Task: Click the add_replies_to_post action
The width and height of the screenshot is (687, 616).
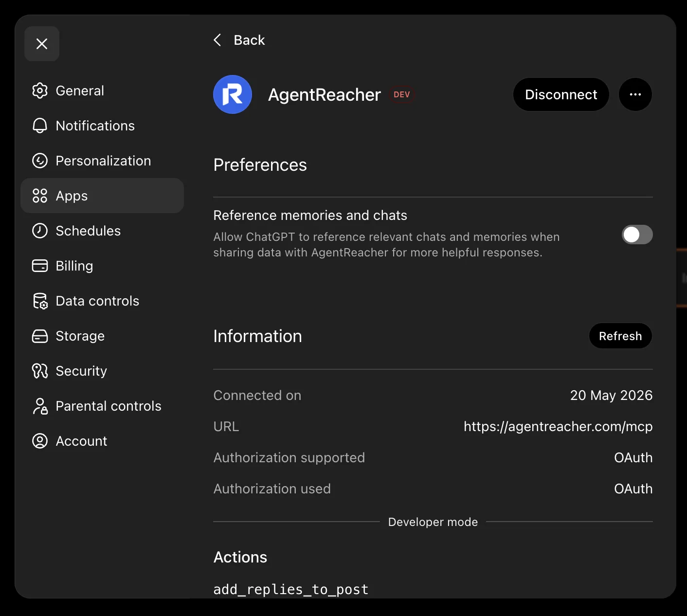Action: 291,589
